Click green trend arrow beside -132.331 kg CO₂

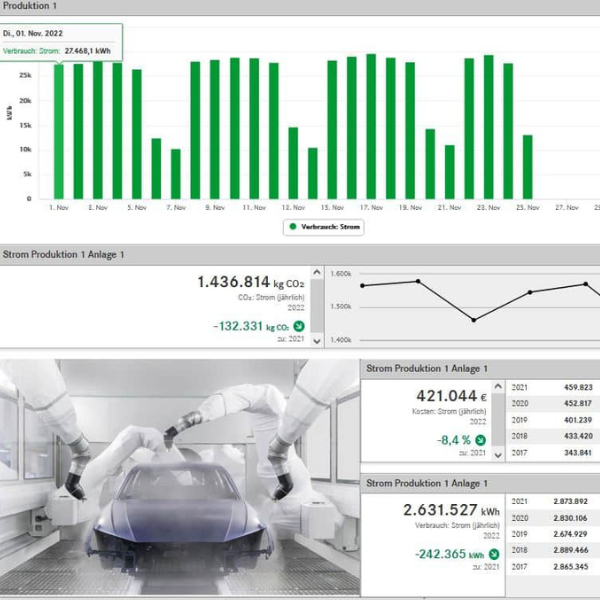298,326
